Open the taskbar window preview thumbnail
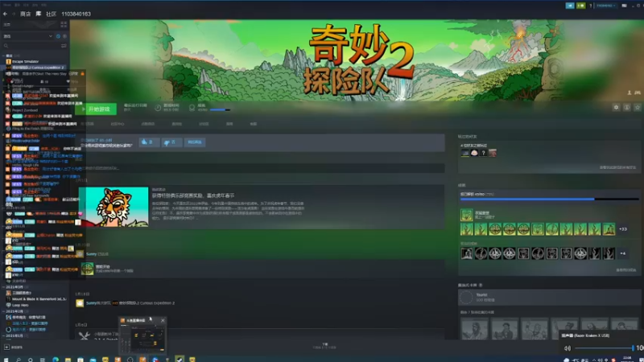The image size is (644, 362). (x=142, y=339)
